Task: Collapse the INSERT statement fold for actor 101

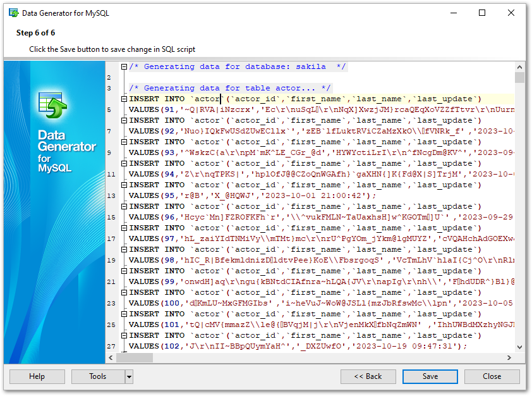Action: pos(124,314)
